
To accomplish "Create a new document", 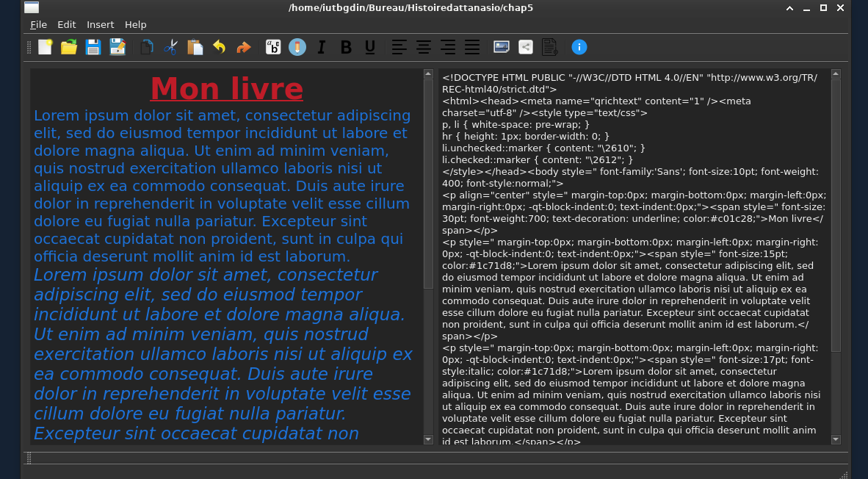I will [45, 47].
